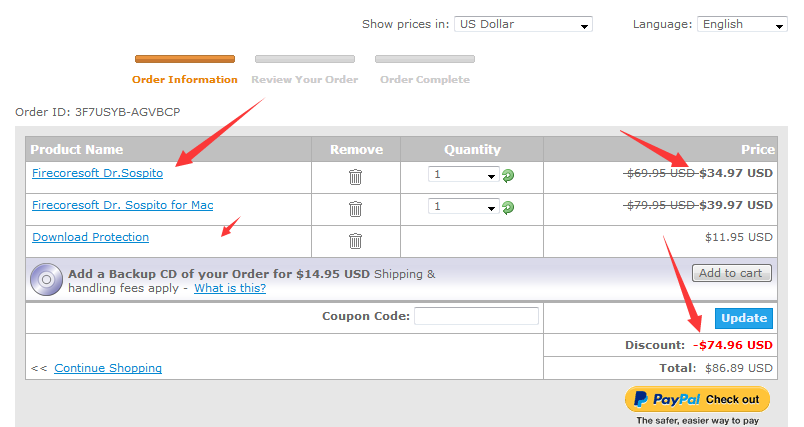Click trash icon for Download Protection

coord(355,241)
